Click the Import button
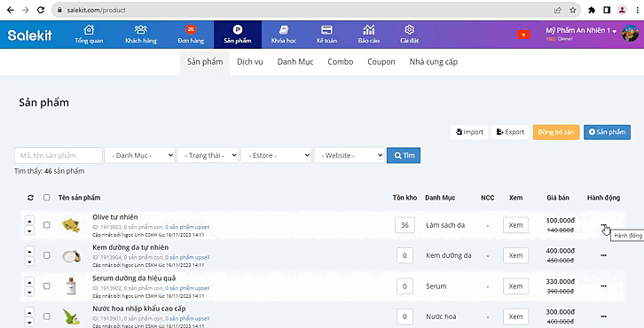 point(469,132)
